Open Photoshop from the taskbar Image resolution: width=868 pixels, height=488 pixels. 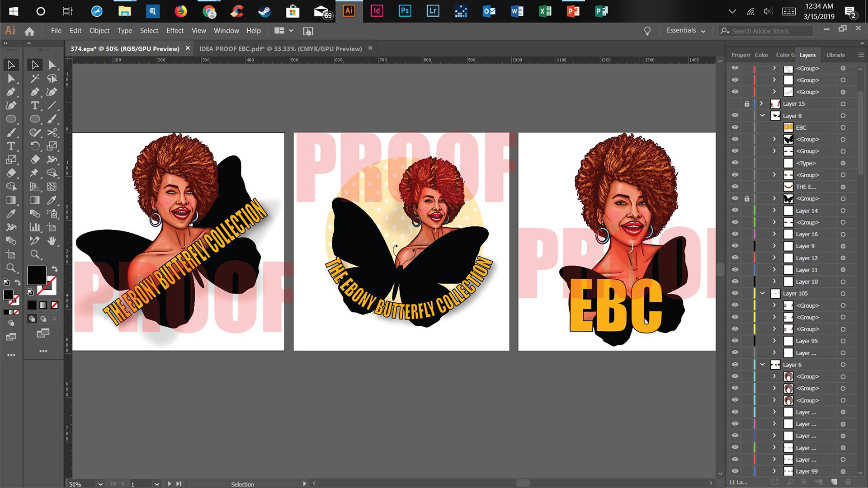(405, 11)
